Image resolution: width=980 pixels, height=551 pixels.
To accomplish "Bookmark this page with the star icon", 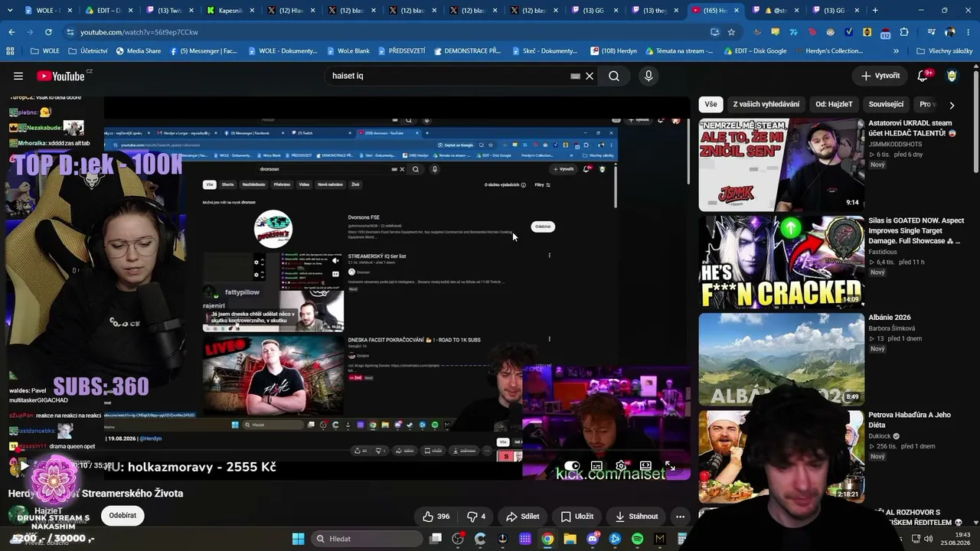I will (x=731, y=32).
